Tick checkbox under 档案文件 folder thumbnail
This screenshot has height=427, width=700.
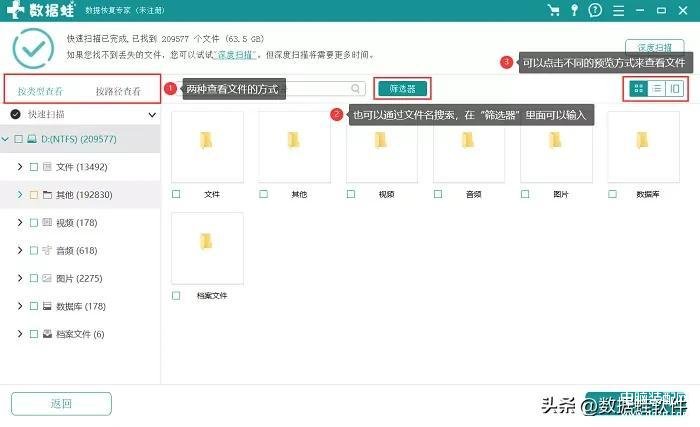pos(176,295)
